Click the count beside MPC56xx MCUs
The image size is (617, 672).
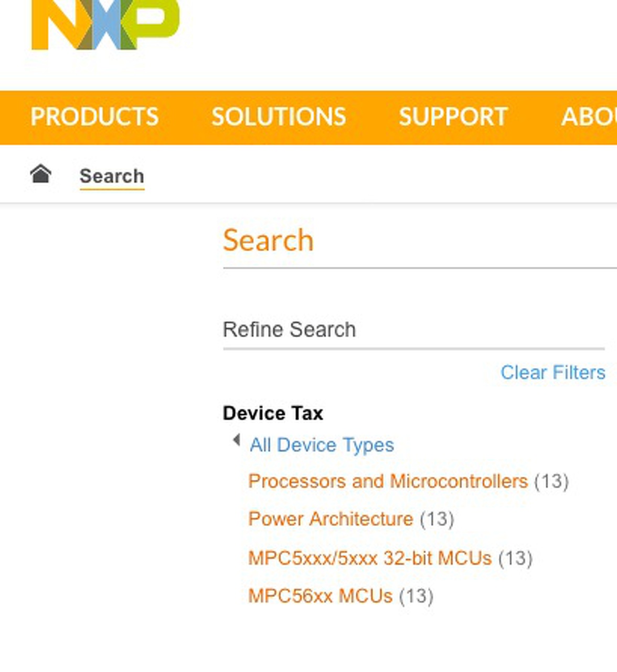tap(416, 596)
